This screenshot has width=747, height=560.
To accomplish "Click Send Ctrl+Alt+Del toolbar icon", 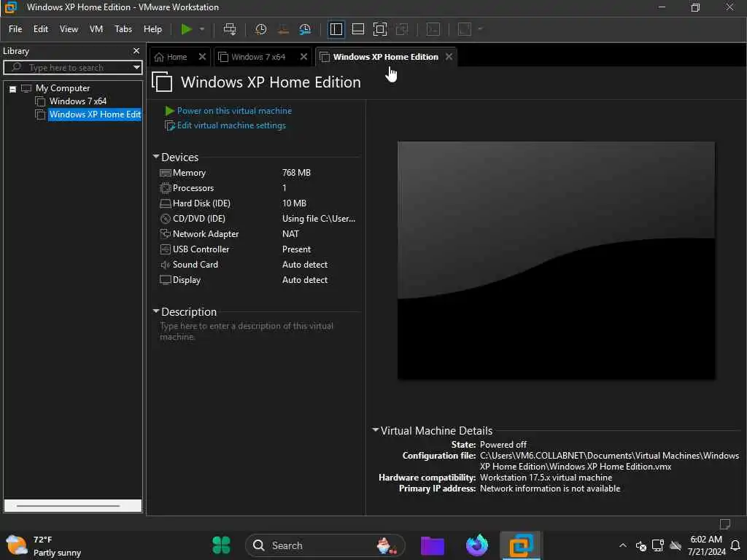I will [230, 29].
